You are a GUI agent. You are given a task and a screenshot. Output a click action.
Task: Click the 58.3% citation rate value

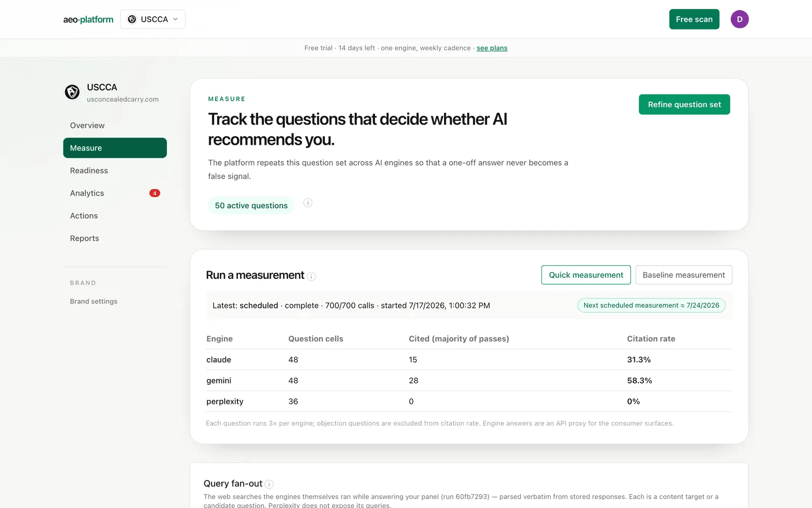click(x=639, y=380)
